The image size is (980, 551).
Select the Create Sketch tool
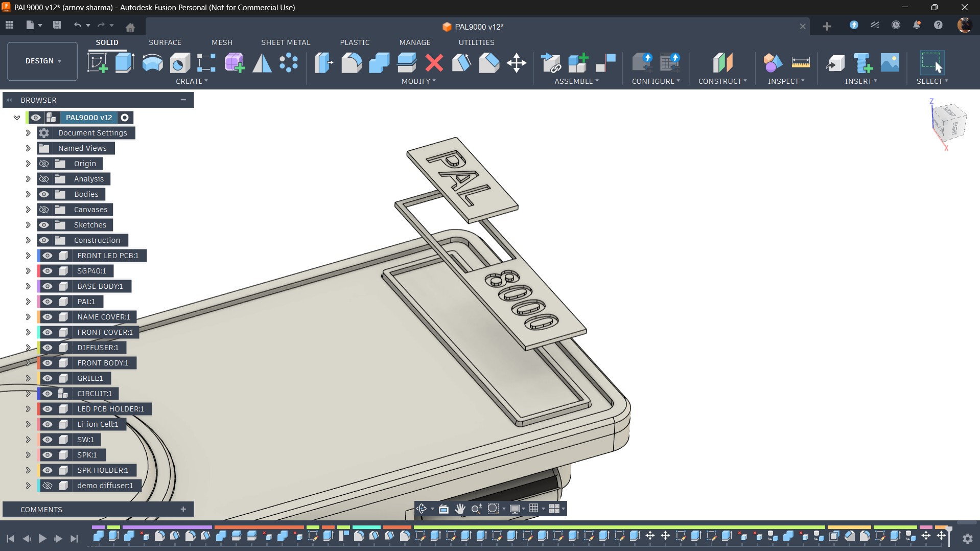point(97,63)
